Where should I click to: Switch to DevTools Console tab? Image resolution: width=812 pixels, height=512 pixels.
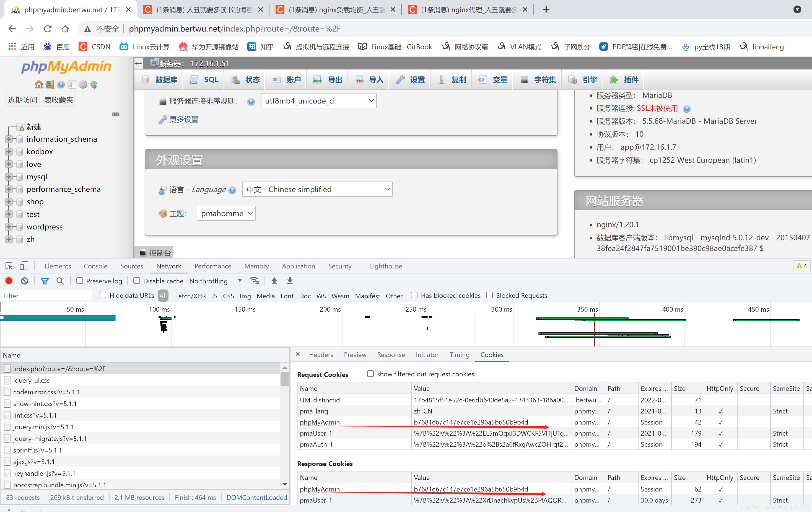(x=95, y=266)
